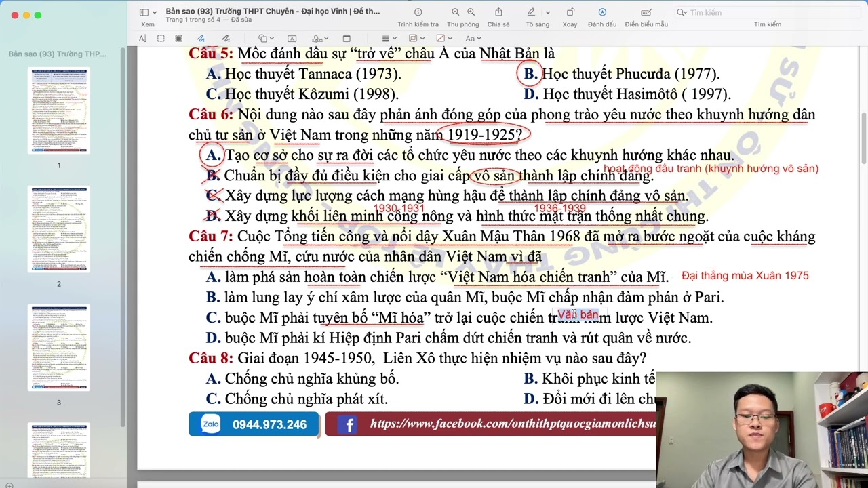Select the fourth page thumbnail in sidebar
This screenshot has width=868, height=488.
coord(58,450)
